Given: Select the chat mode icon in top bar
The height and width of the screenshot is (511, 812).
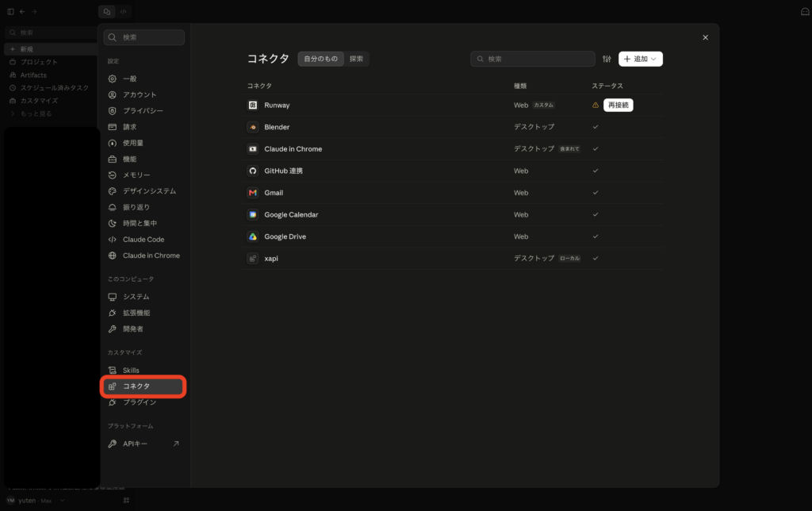Looking at the screenshot, I should (x=107, y=11).
